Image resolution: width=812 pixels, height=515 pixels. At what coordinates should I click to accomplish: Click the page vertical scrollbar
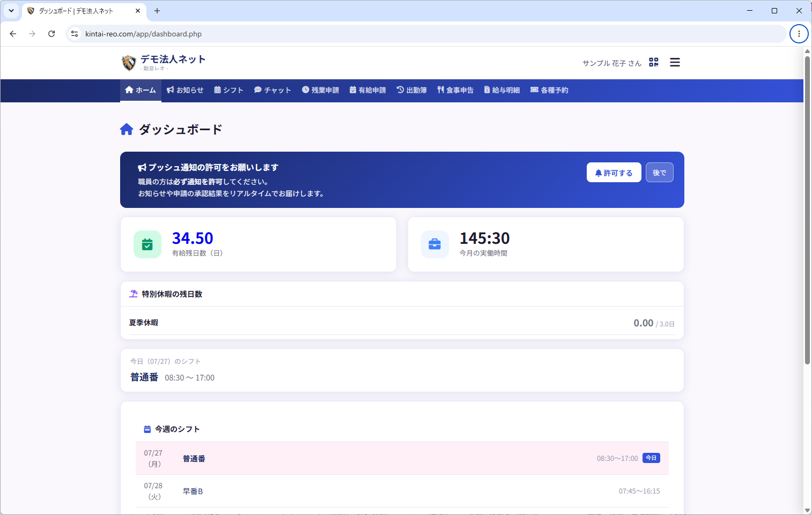coord(807,210)
